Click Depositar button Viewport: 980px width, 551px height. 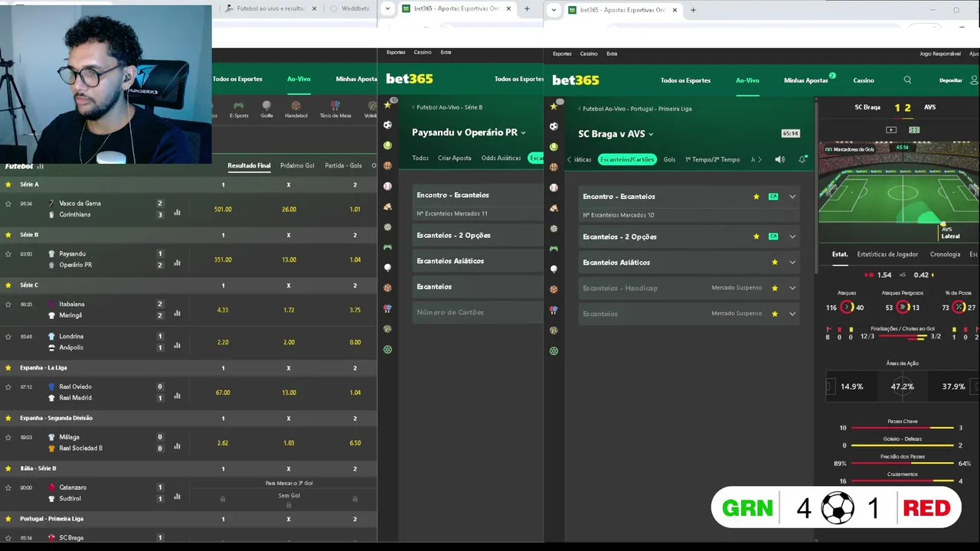coord(950,80)
